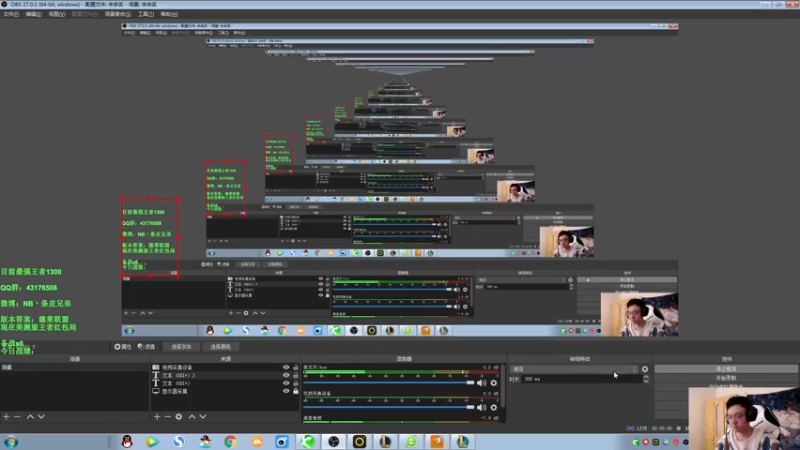The width and height of the screenshot is (800, 450).
Task: Mute the second mixer audio channel
Action: pos(481,407)
